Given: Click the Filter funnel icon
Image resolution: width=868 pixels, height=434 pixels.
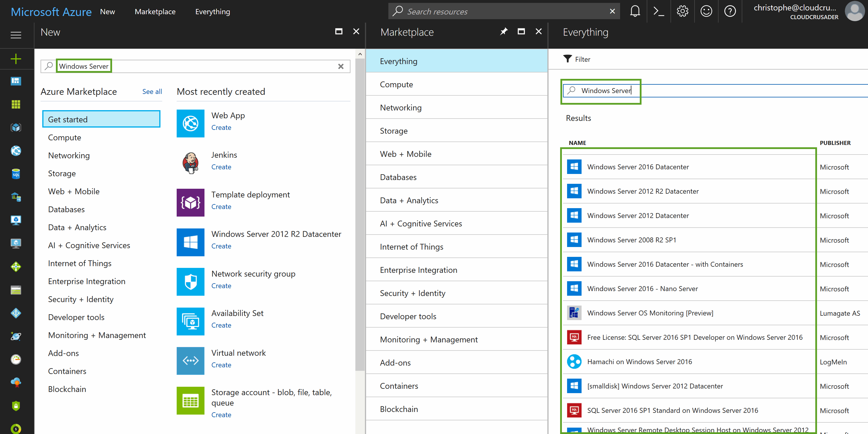Looking at the screenshot, I should [567, 59].
